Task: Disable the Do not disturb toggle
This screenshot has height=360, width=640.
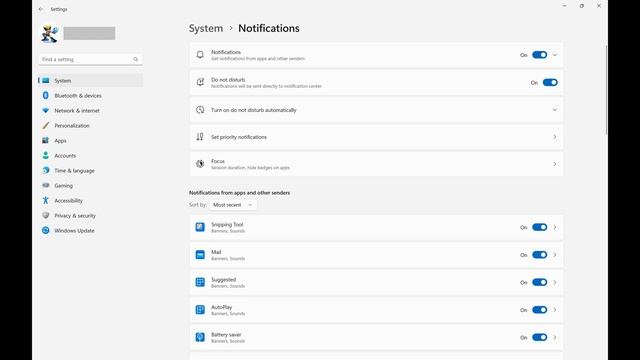Action: (x=550, y=82)
